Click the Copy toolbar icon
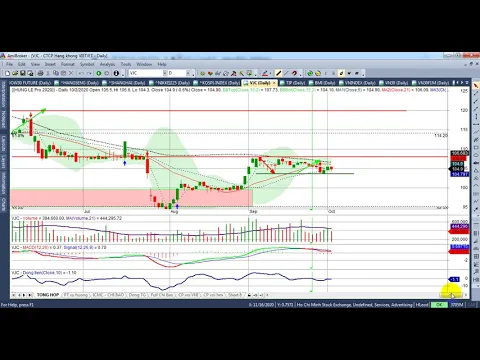Screen dimensions: 480x360 pos(56,73)
